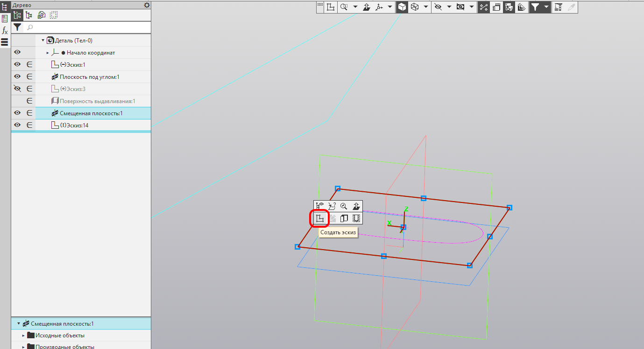The height and width of the screenshot is (349, 644).
Task: Click the eye-in-frame visibility icon in toolbar
Action: click(x=460, y=7)
